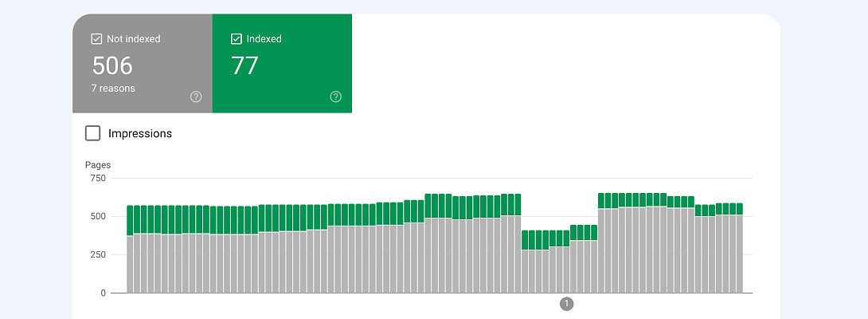Click the 500 y-axis label

pyautogui.click(x=97, y=216)
